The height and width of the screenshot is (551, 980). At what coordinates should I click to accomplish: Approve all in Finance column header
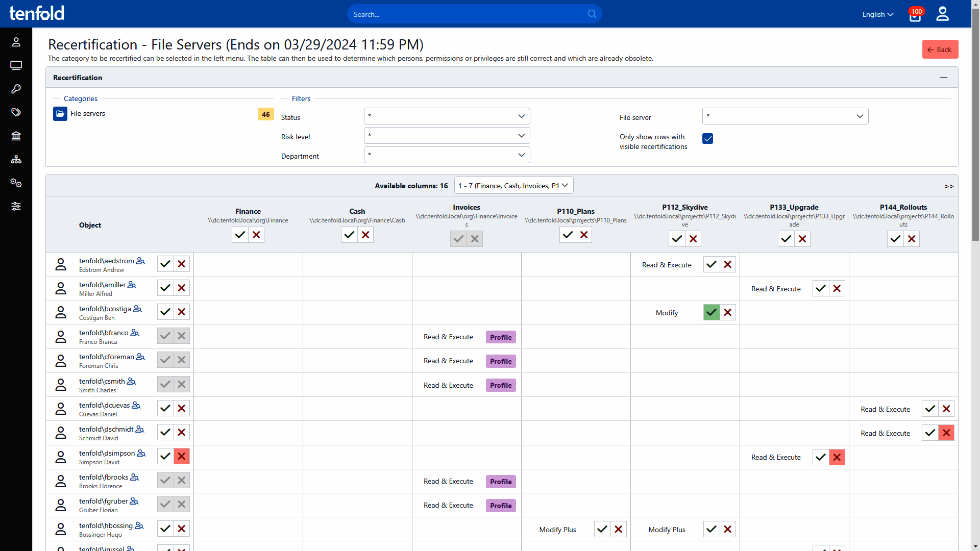point(240,235)
